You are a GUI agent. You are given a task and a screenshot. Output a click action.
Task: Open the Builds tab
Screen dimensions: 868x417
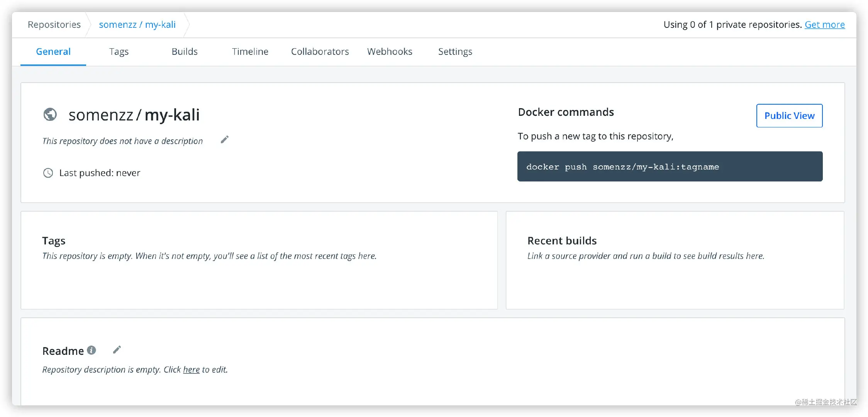point(185,52)
